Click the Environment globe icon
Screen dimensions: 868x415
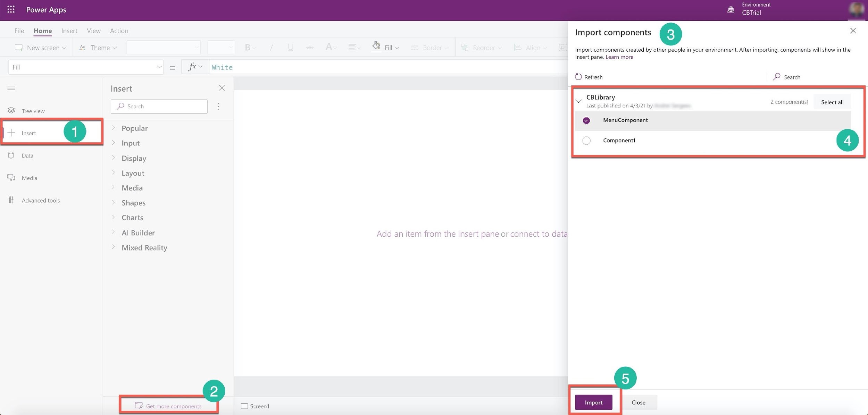click(731, 10)
